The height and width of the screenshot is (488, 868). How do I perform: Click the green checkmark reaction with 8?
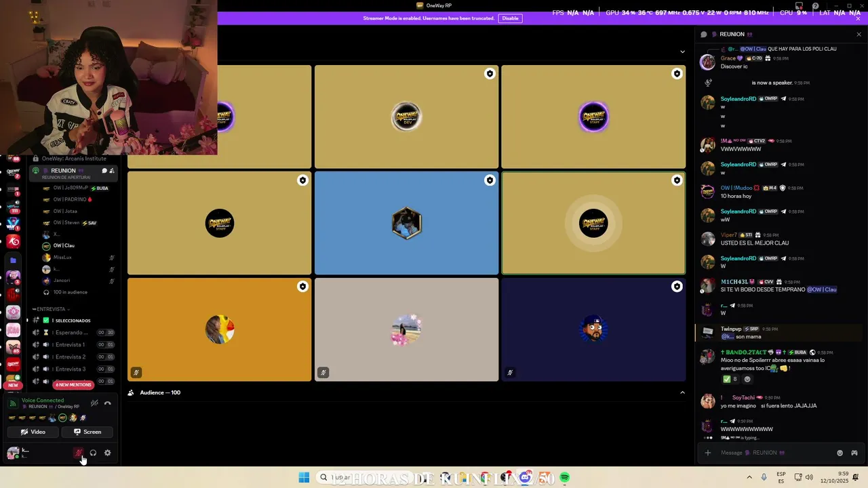coord(730,379)
